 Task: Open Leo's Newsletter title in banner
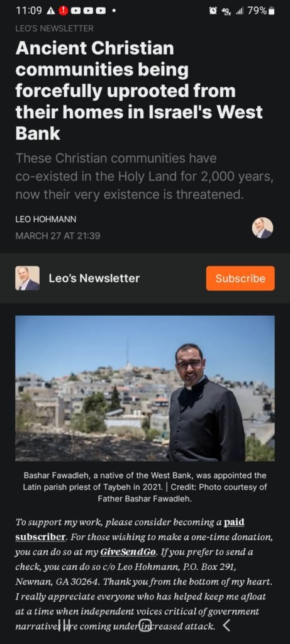[94, 278]
